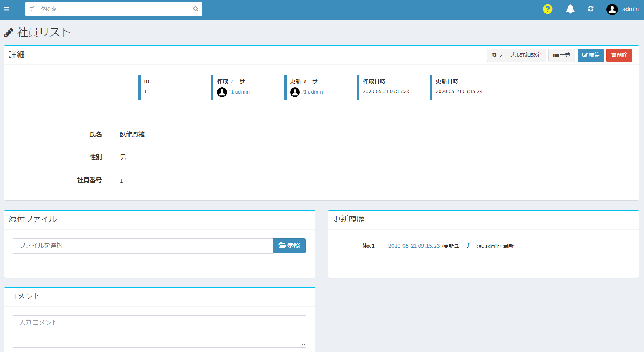The width and height of the screenshot is (644, 352).
Task: Click the admin avatar in header
Action: click(612, 9)
